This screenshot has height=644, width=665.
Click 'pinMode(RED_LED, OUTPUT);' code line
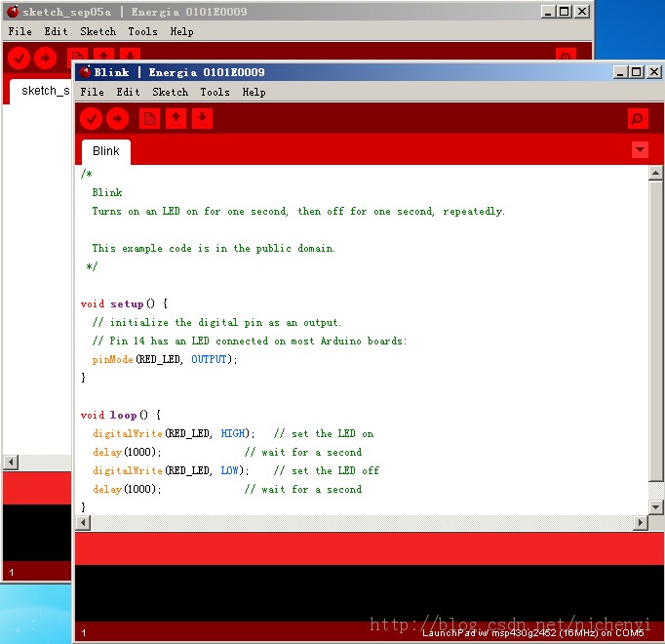[x=165, y=359]
